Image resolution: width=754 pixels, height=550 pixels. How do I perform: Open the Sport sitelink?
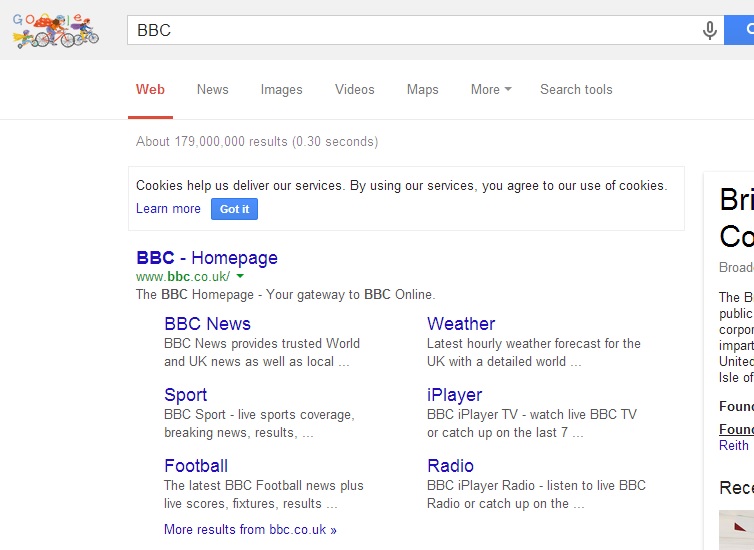[186, 395]
